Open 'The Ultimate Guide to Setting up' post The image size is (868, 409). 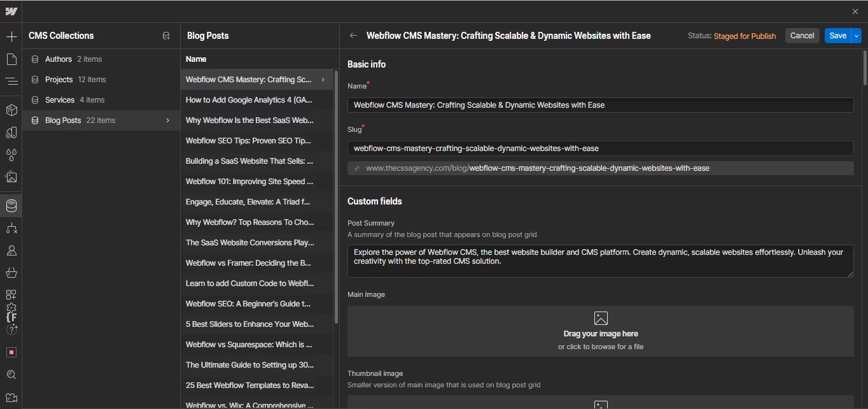[256, 365]
